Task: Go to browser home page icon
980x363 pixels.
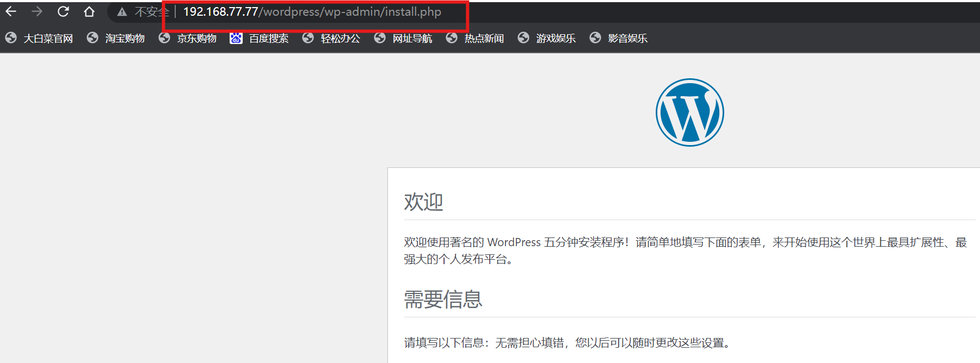Action: pos(89,11)
